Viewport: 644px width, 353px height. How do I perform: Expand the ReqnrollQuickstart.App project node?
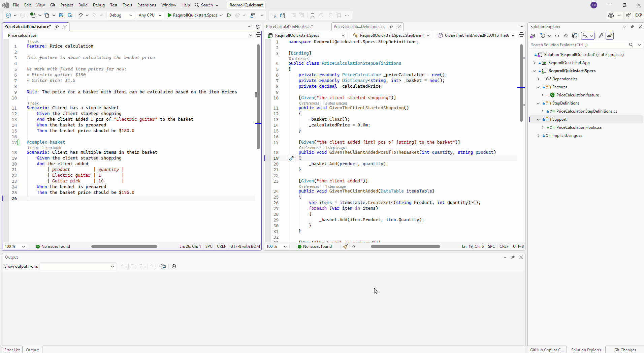tap(535, 63)
